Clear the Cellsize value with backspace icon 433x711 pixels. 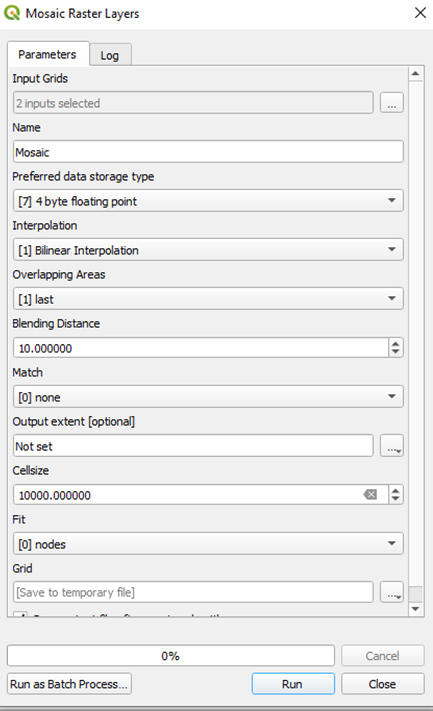pos(370,494)
